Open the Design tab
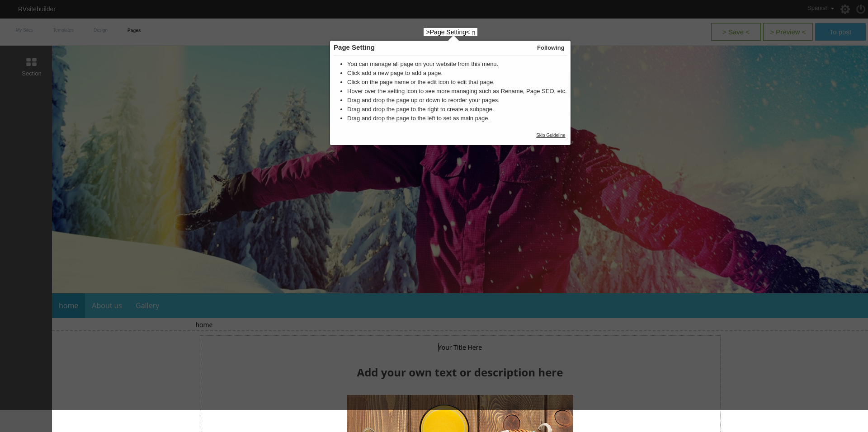 [100, 30]
